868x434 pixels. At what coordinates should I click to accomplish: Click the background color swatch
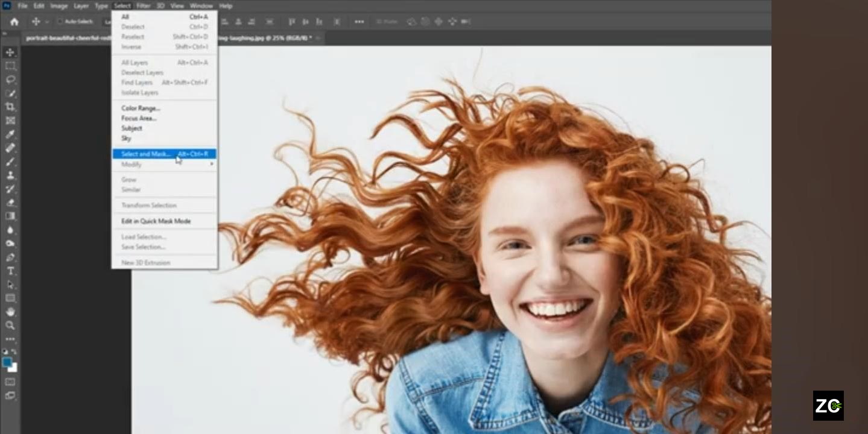[13, 368]
